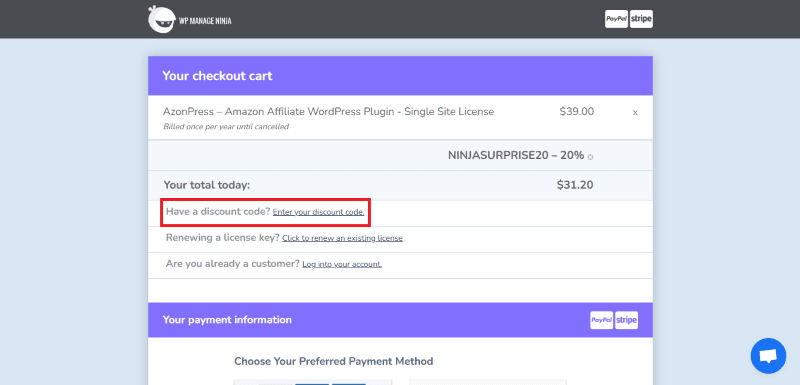The height and width of the screenshot is (385, 800).
Task: Click the Stripe badge in top header
Action: point(641,19)
